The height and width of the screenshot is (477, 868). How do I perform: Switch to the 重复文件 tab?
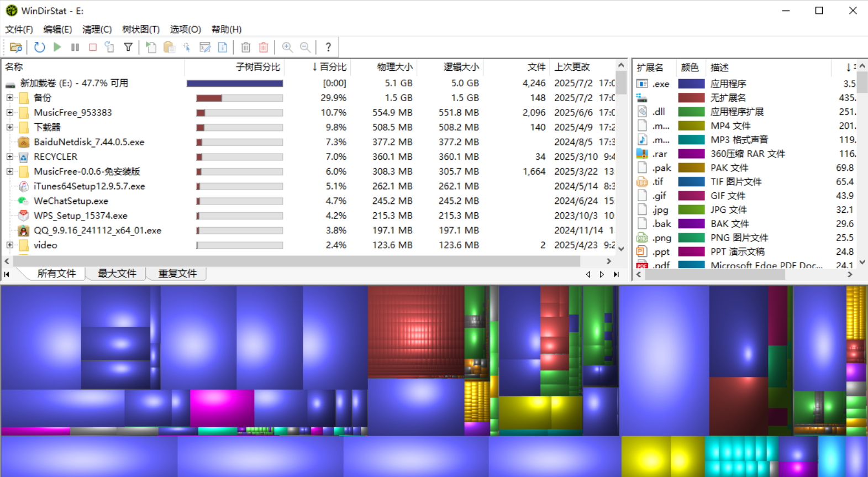pos(177,274)
